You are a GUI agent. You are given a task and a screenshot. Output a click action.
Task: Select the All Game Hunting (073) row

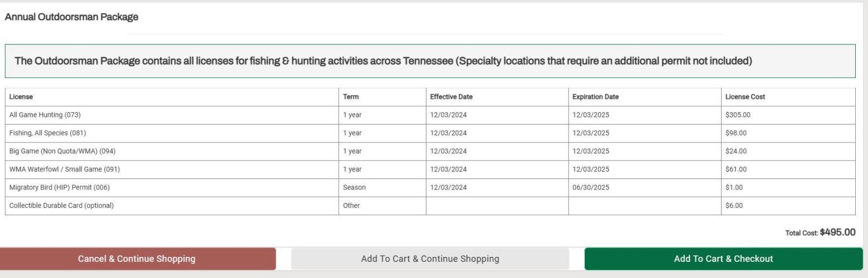click(430, 115)
